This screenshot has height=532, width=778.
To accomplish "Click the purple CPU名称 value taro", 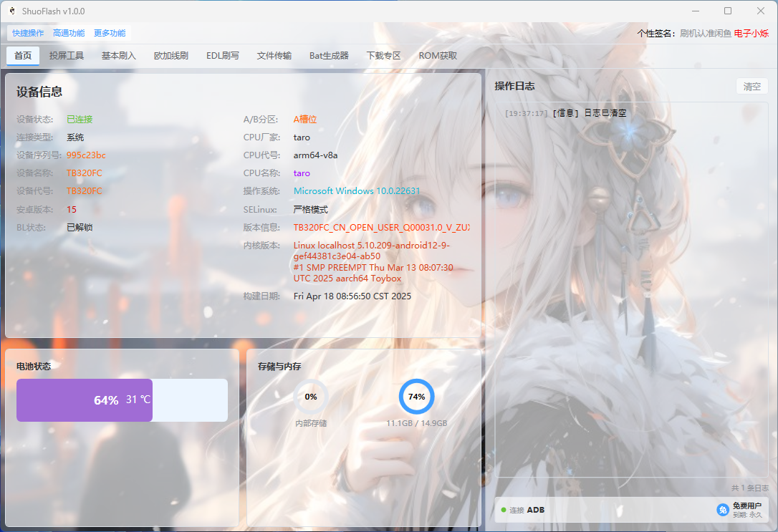I will pyautogui.click(x=302, y=173).
